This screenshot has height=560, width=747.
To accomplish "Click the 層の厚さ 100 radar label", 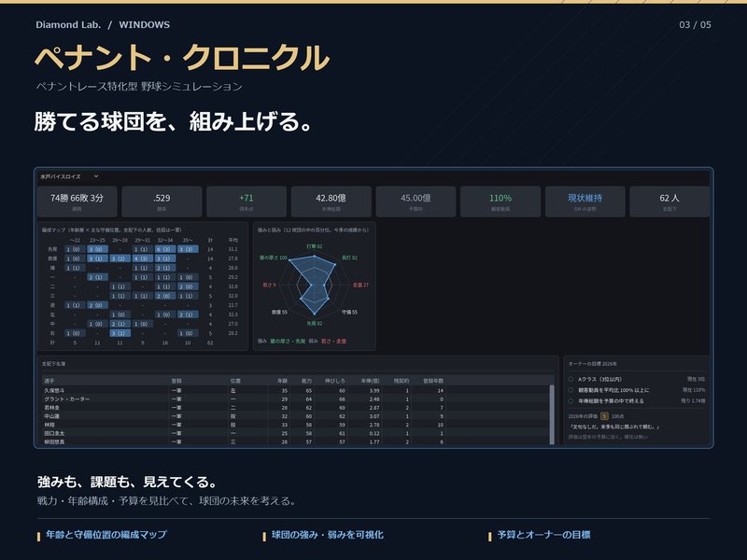I will point(274,258).
